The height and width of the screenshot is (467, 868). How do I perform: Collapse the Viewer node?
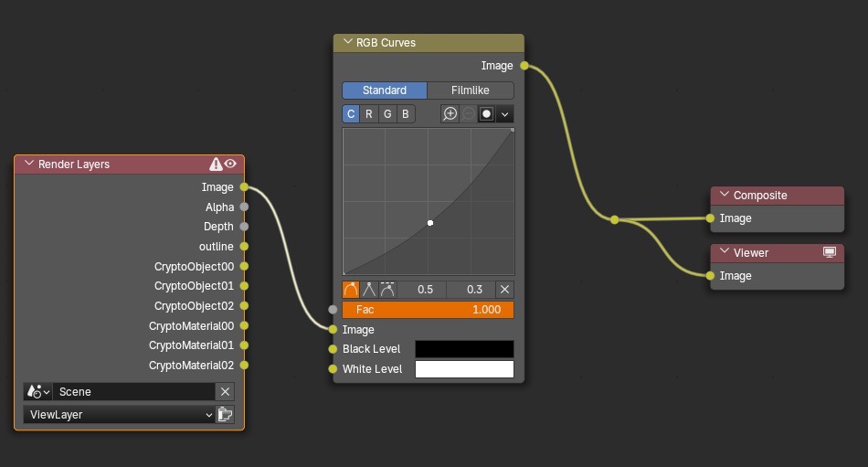[724, 252]
